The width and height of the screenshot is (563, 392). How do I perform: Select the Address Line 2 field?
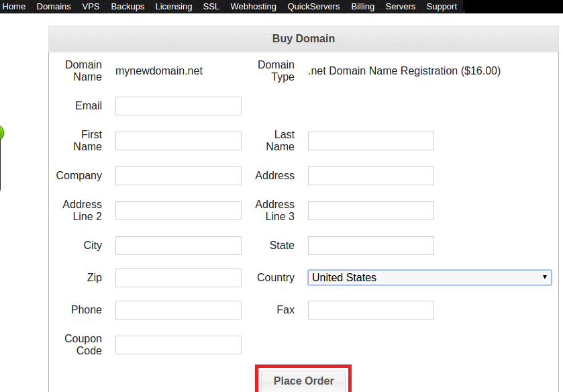click(x=178, y=210)
